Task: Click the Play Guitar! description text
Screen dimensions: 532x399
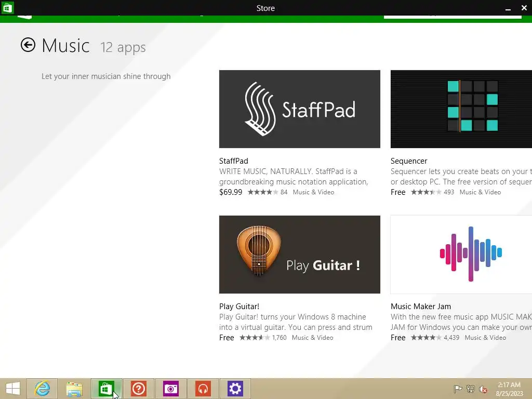Action: point(296,322)
